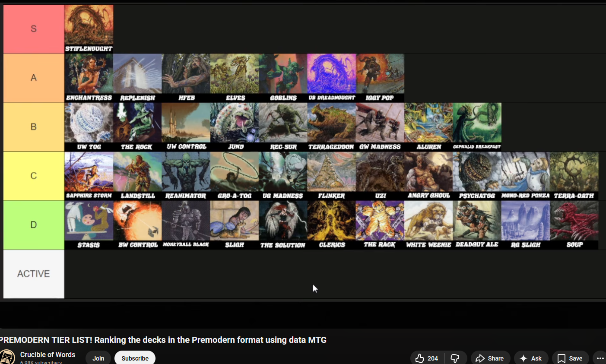Click the Premodern Tier List video title
Screen dimensions: 606x364
[163, 340]
